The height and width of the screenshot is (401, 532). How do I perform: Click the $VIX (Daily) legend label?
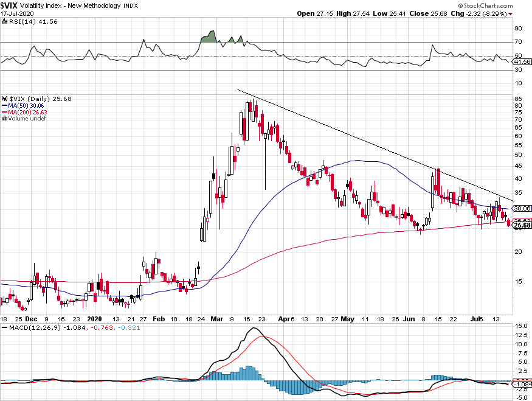[x=30, y=99]
